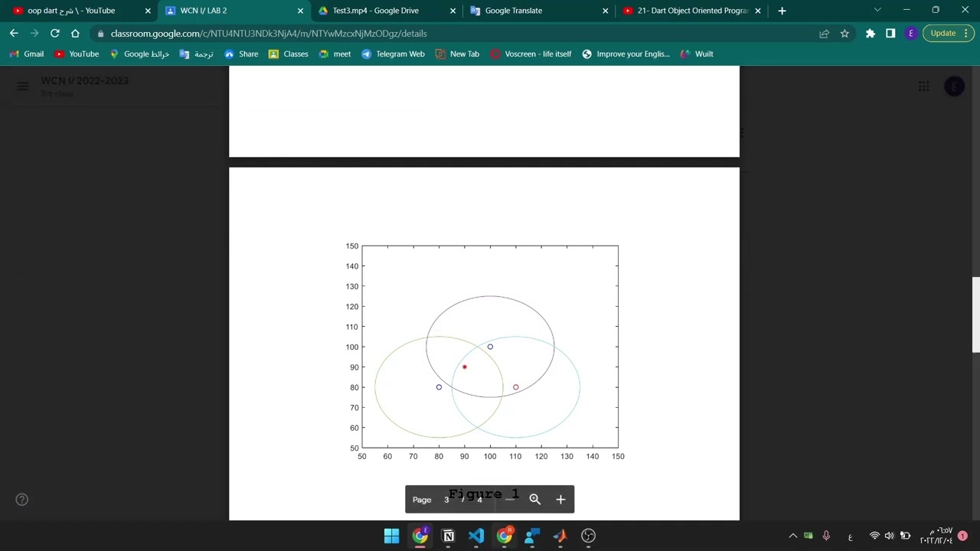980x551 pixels.
Task: Reload the Classroom page
Action: pos(55,33)
